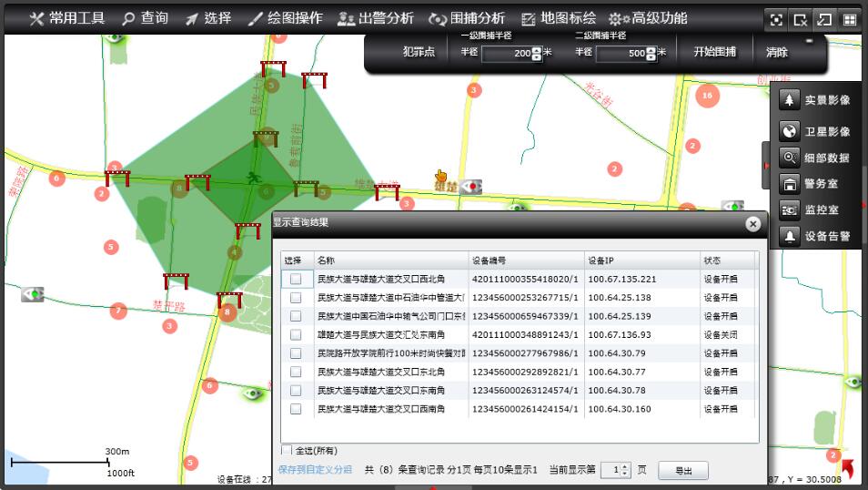This screenshot has width=868, height=490.
Task: Click the 保存到自定义分组 link
Action: click(315, 470)
